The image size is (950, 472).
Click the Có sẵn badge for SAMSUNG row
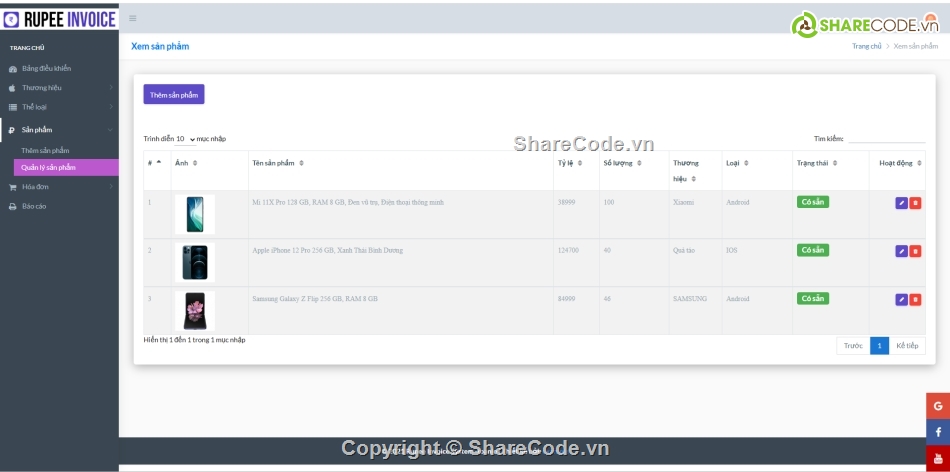coord(812,299)
